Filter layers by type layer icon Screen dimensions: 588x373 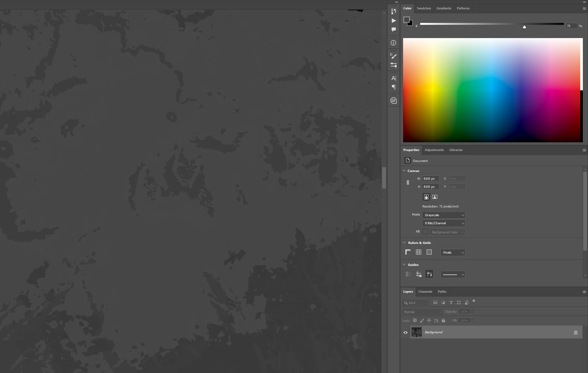451,303
